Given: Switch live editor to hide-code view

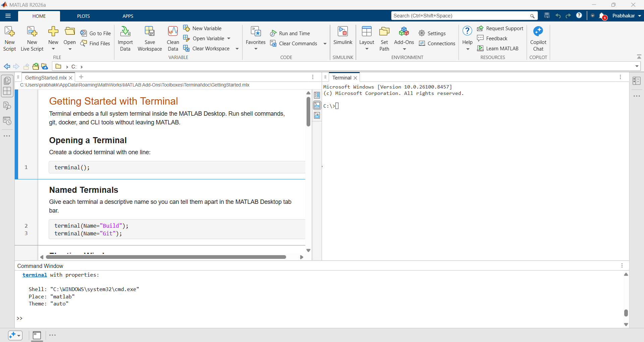Looking at the screenshot, I should click(x=317, y=115).
